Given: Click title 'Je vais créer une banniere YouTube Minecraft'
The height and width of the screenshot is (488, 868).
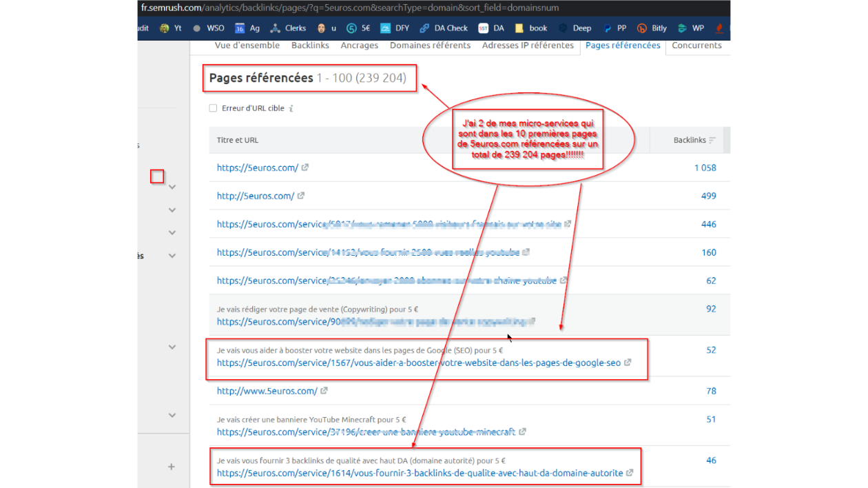Looking at the screenshot, I should click(x=311, y=419).
